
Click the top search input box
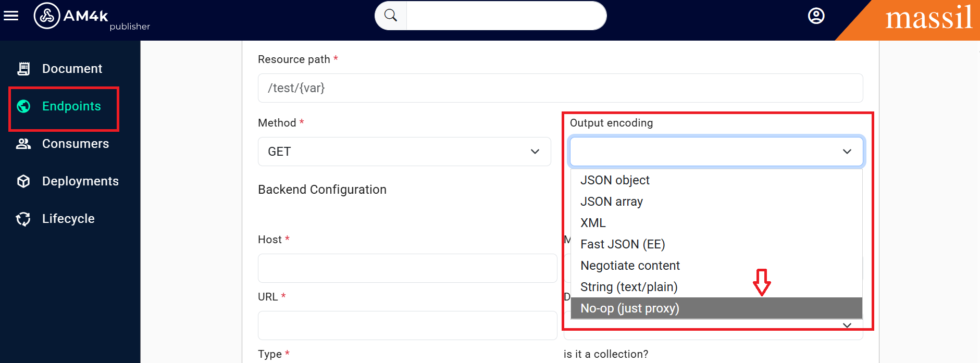pos(505,16)
